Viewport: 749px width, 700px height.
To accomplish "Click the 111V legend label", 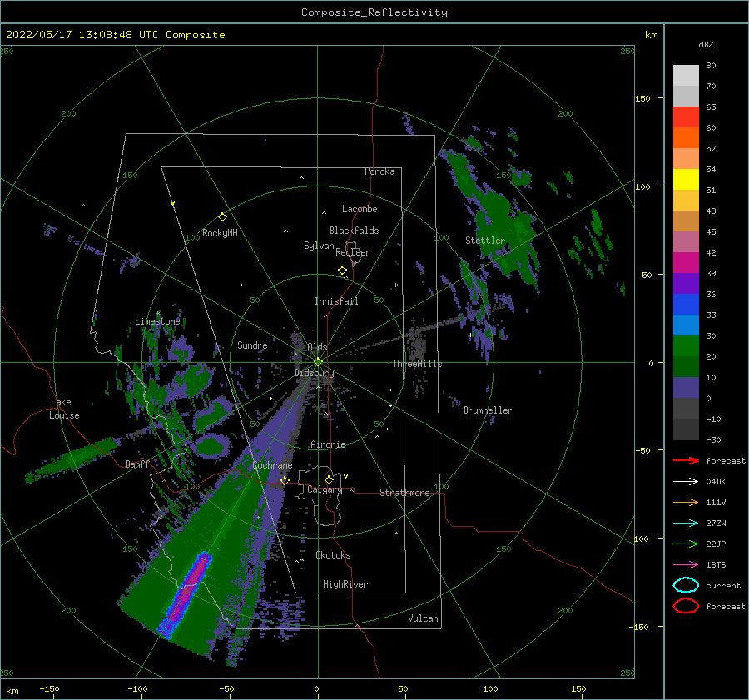I will click(x=716, y=502).
